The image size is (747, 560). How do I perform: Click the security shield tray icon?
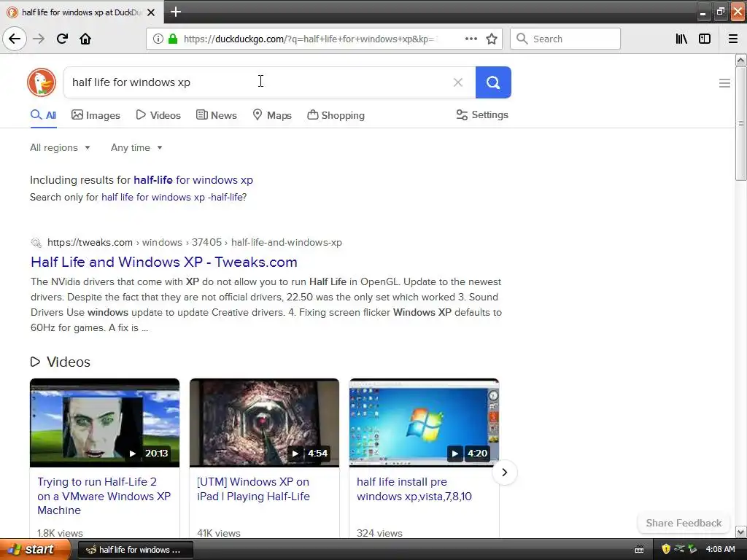point(666,549)
